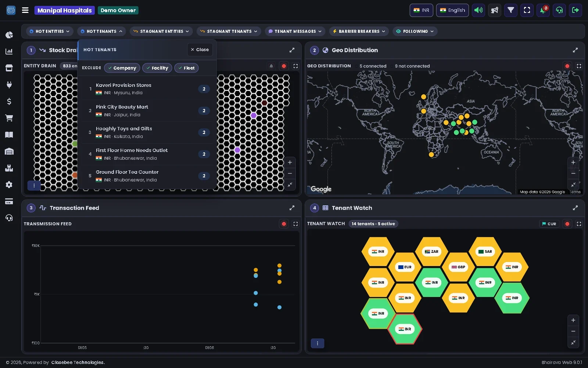
Task: Open the pie chart dashboard in sidebar
Action: (x=9, y=35)
